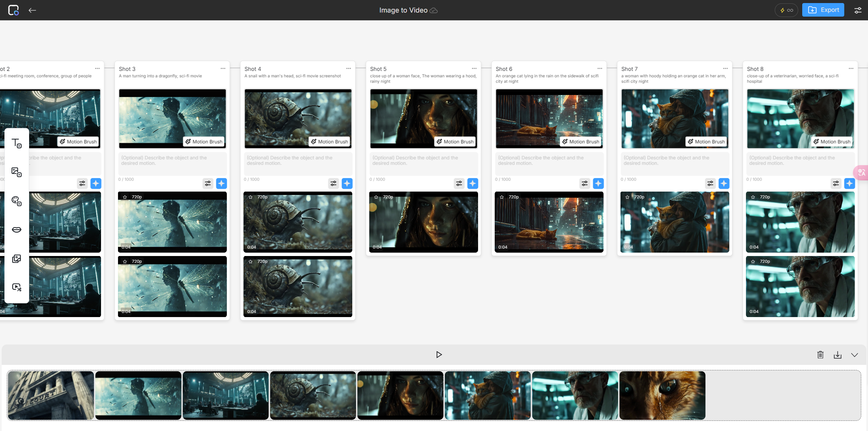
Task: Favorite the Shot 7 720p video result
Action: click(x=627, y=197)
